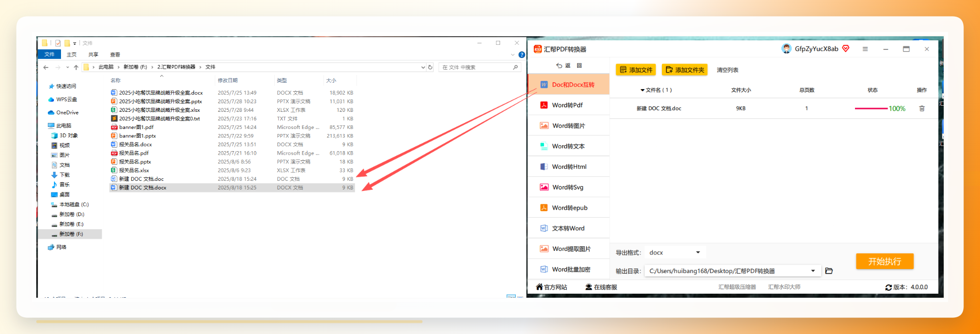Image resolution: width=980 pixels, height=334 pixels.
Task: Click the Explorer back navigation arrow
Action: tap(46, 67)
